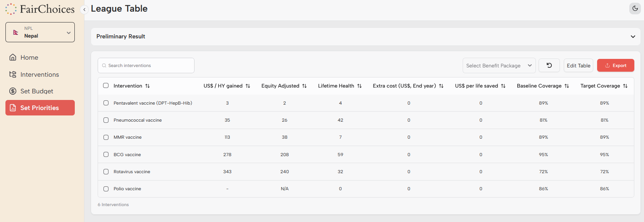The height and width of the screenshot is (222, 644).
Task: Toggle dark mode moon icon
Action: pyautogui.click(x=635, y=8)
